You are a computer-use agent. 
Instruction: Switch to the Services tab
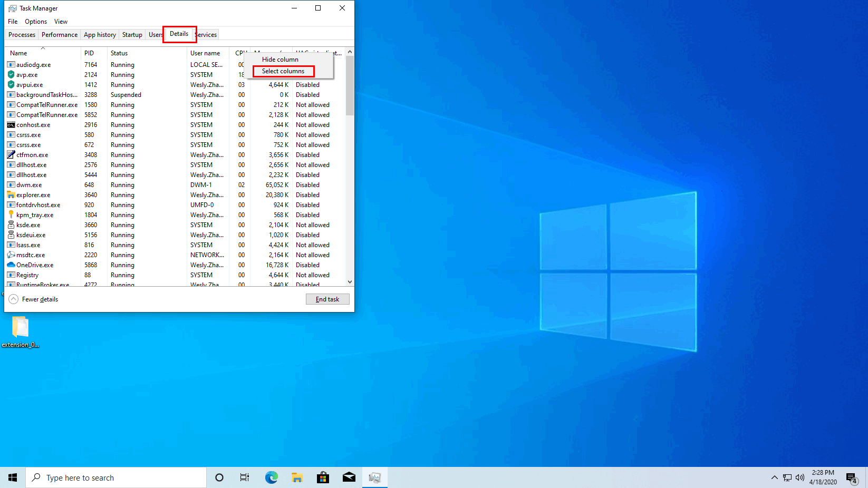(x=206, y=35)
